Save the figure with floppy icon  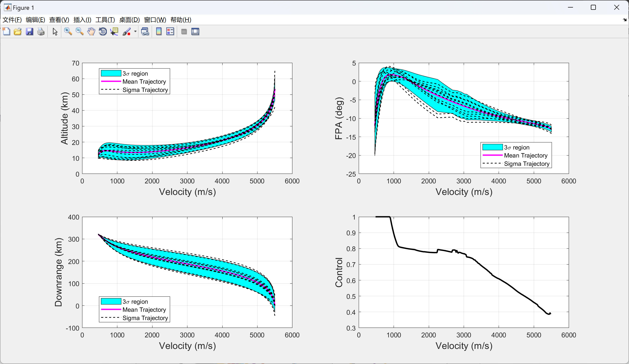click(29, 32)
